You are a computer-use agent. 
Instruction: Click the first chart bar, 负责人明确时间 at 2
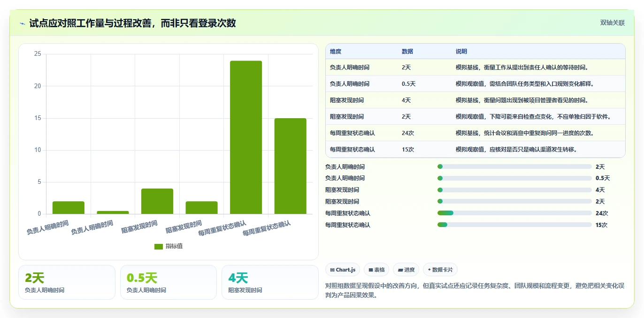(x=69, y=208)
